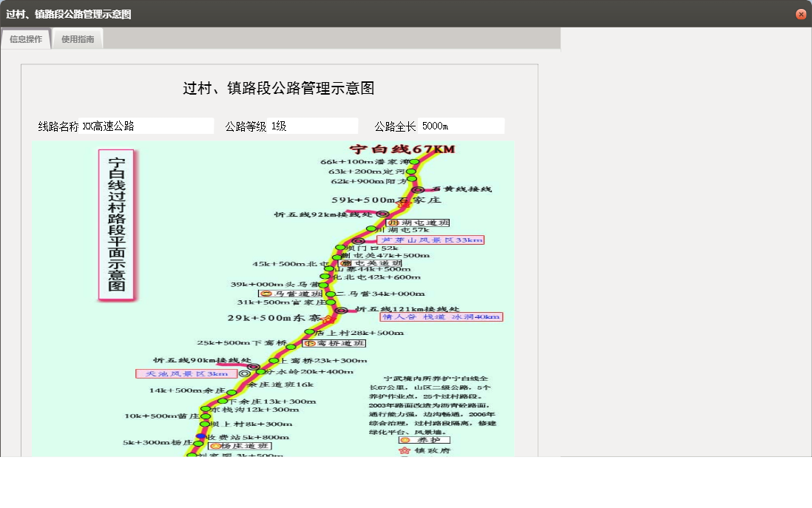
Task: Click the 杨庄道班 icon near the toll station
Action: click(x=214, y=446)
